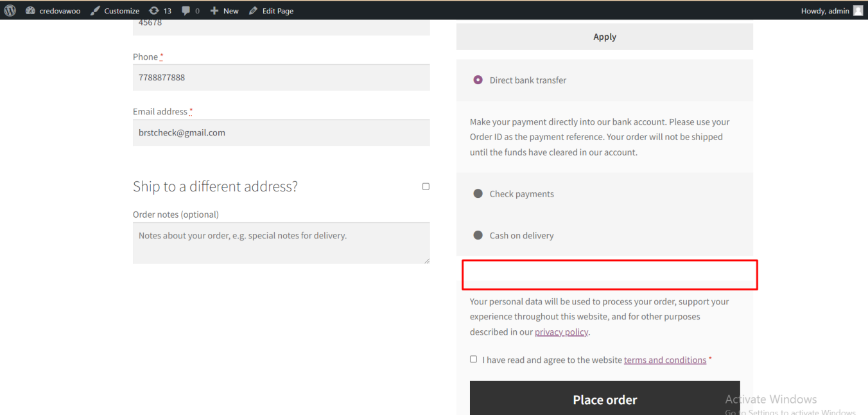Choose Cash on delivery payment
The height and width of the screenshot is (415, 868).
pyautogui.click(x=478, y=235)
